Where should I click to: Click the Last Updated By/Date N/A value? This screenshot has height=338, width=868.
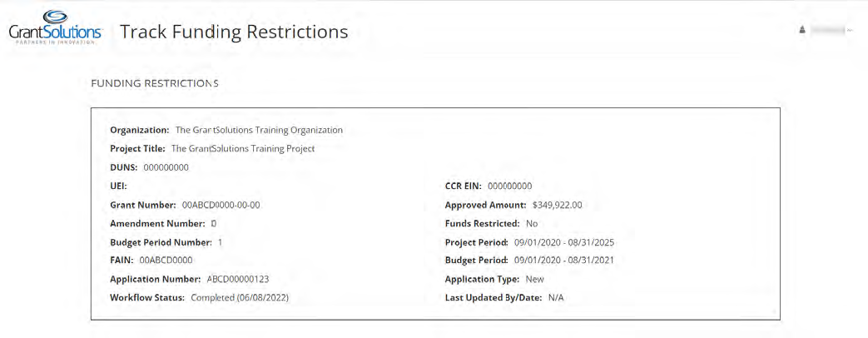click(556, 297)
